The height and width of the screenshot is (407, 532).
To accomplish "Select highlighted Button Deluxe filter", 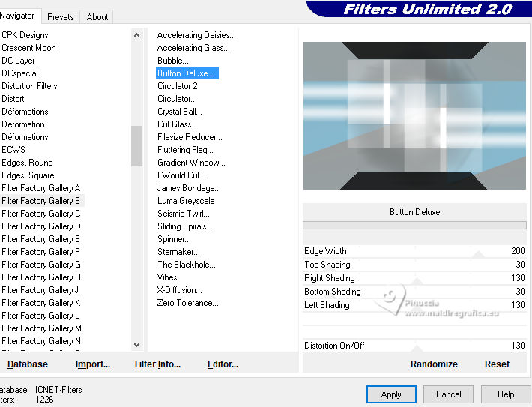I will pyautogui.click(x=187, y=73).
